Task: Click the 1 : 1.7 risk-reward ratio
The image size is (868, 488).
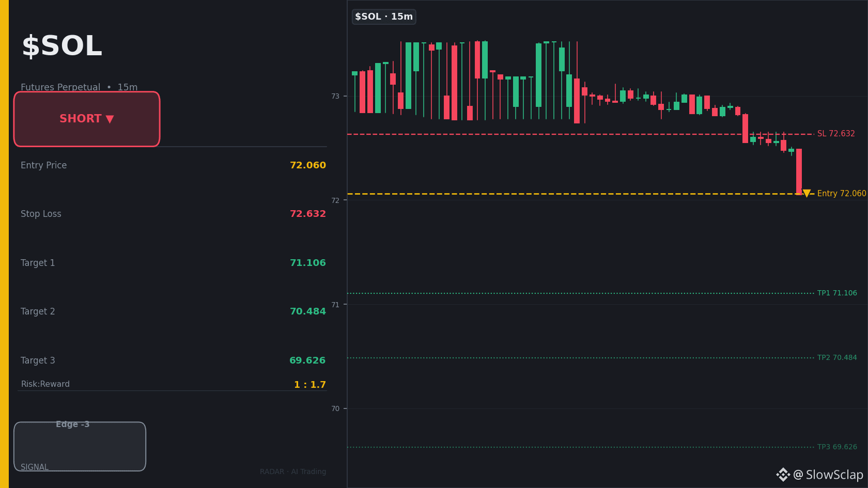Action: pos(310,385)
